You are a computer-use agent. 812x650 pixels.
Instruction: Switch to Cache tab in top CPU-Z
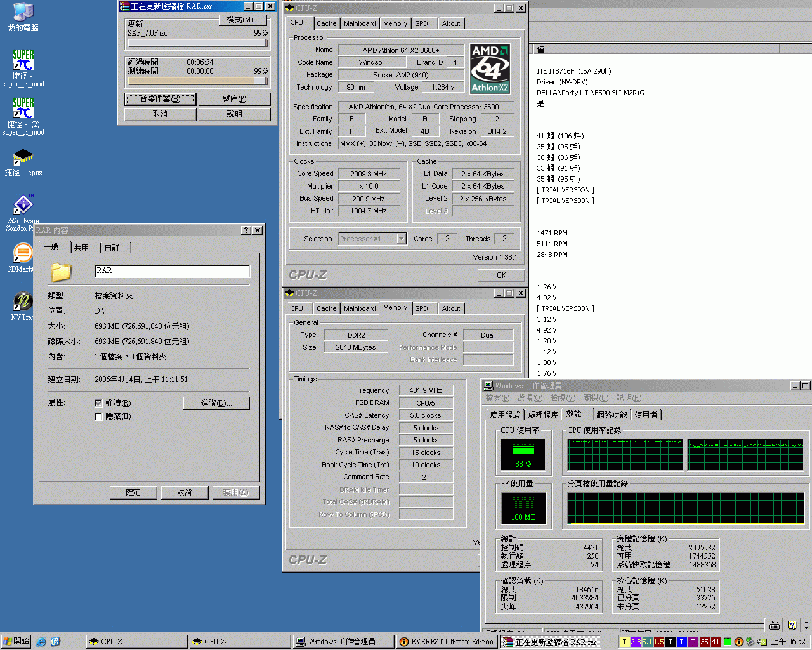(x=327, y=23)
